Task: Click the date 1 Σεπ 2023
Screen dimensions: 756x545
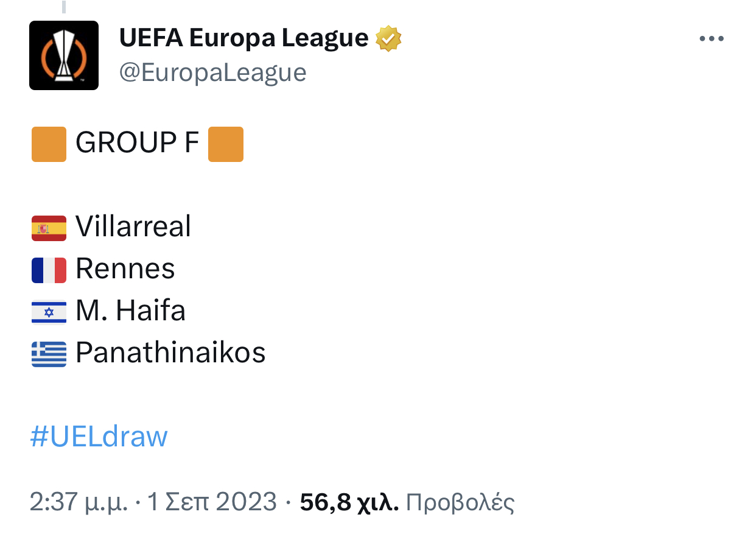Action: (x=212, y=502)
